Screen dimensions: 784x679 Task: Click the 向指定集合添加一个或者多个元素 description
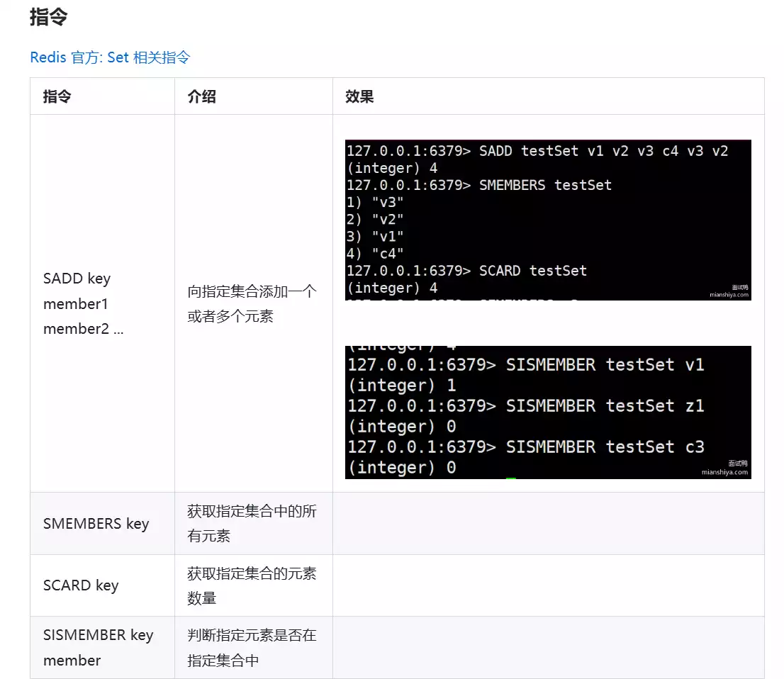click(x=252, y=303)
